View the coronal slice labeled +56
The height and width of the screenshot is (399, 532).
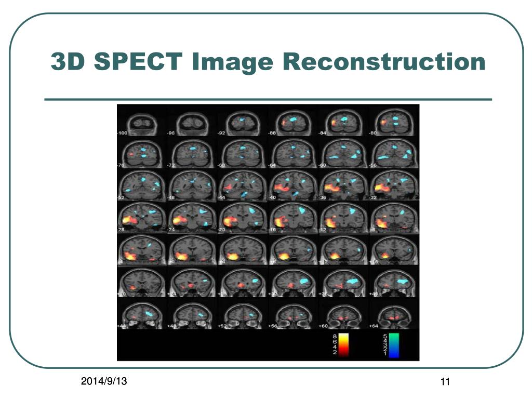293,316
